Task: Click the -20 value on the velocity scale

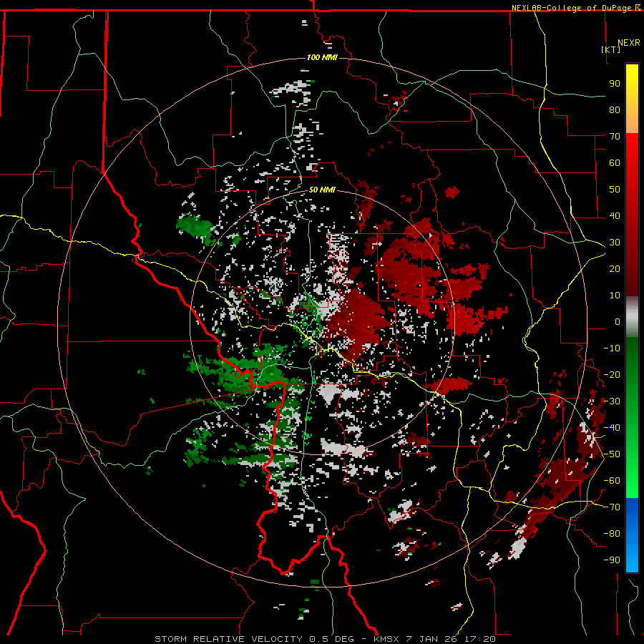Action: click(x=612, y=374)
